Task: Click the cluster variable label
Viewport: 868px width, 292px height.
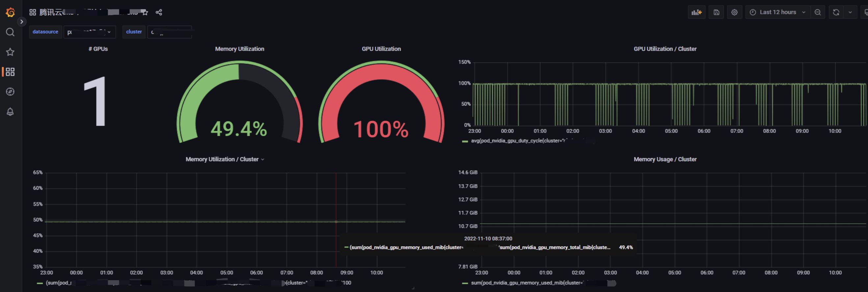Action: [134, 32]
